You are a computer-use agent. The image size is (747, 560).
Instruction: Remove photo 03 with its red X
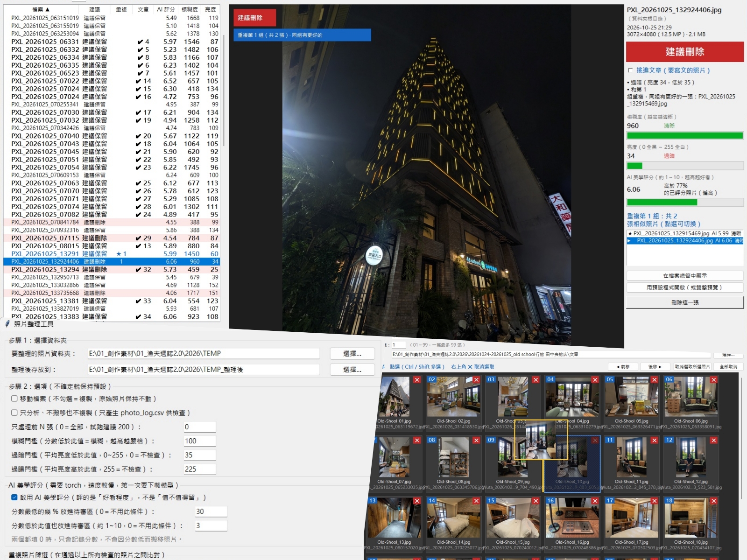click(x=536, y=380)
